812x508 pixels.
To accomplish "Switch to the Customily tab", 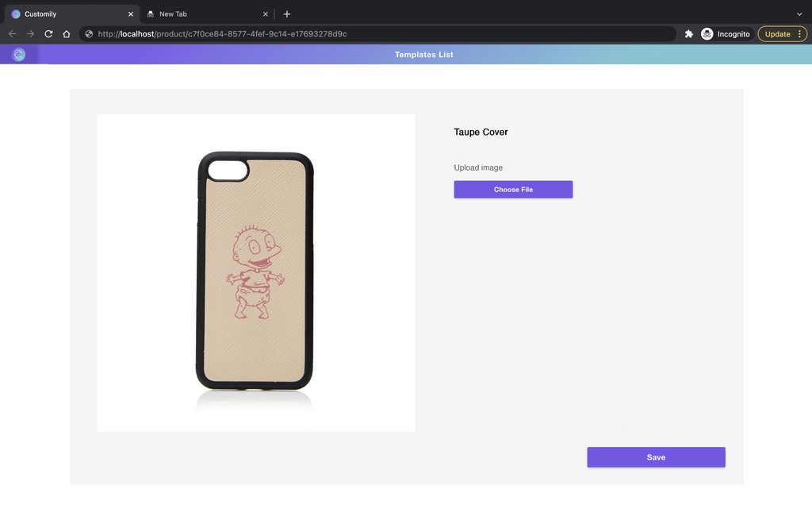I will pyautogui.click(x=72, y=14).
